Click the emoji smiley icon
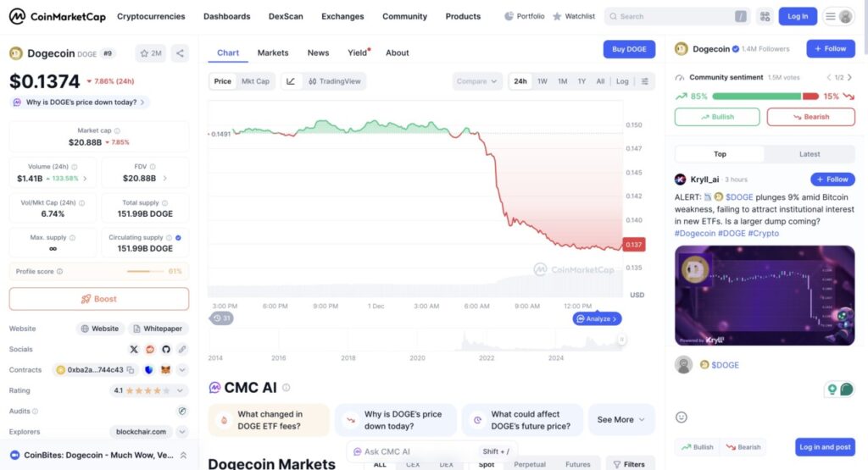868x470 pixels. click(681, 417)
